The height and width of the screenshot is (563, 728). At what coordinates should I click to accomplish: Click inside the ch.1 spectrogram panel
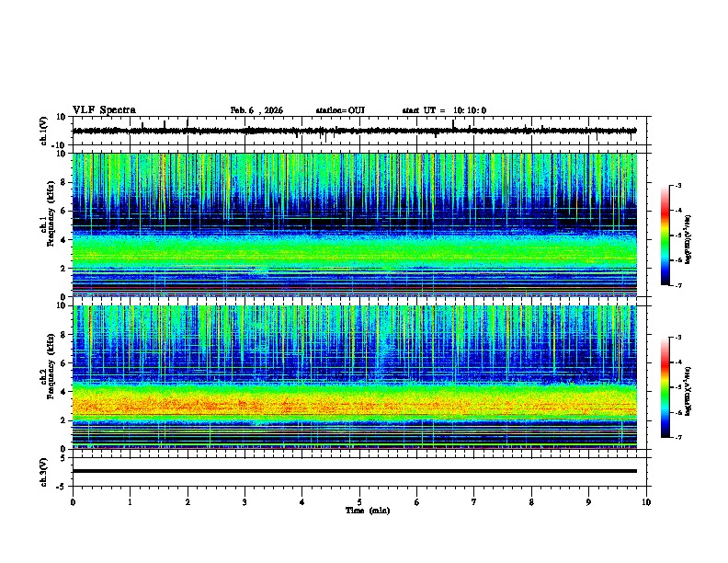click(x=354, y=224)
